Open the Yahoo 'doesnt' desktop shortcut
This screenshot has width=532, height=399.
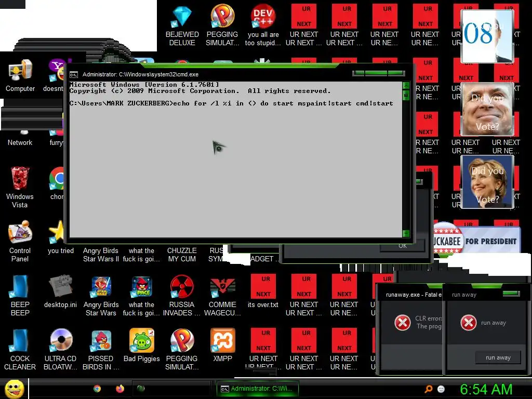57,70
